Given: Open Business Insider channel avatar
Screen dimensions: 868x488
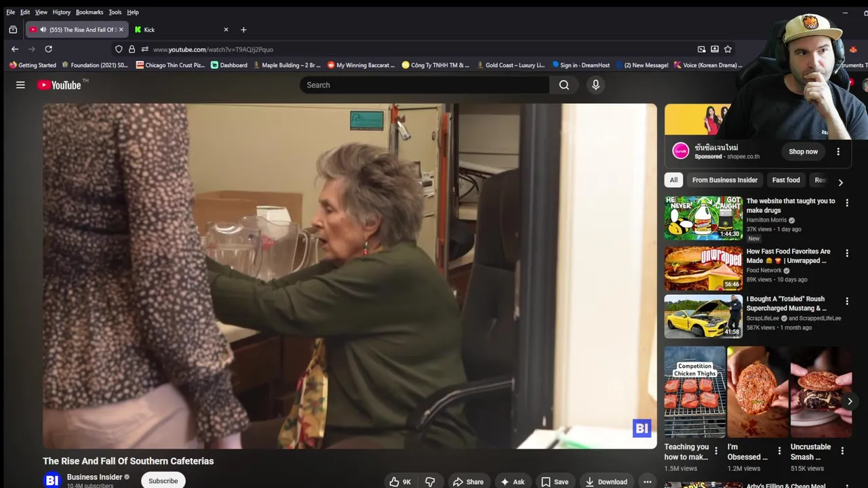Looking at the screenshot, I should (52, 480).
